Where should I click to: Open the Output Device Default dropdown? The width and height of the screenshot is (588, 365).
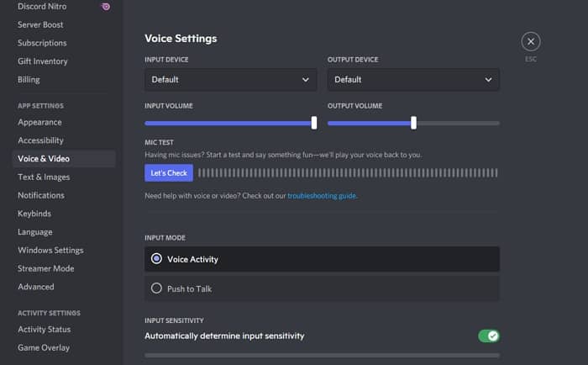[x=413, y=80]
